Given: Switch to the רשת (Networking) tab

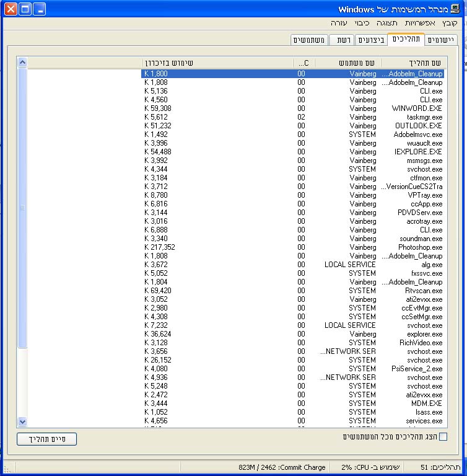Looking at the screenshot, I should pyautogui.click(x=342, y=40).
